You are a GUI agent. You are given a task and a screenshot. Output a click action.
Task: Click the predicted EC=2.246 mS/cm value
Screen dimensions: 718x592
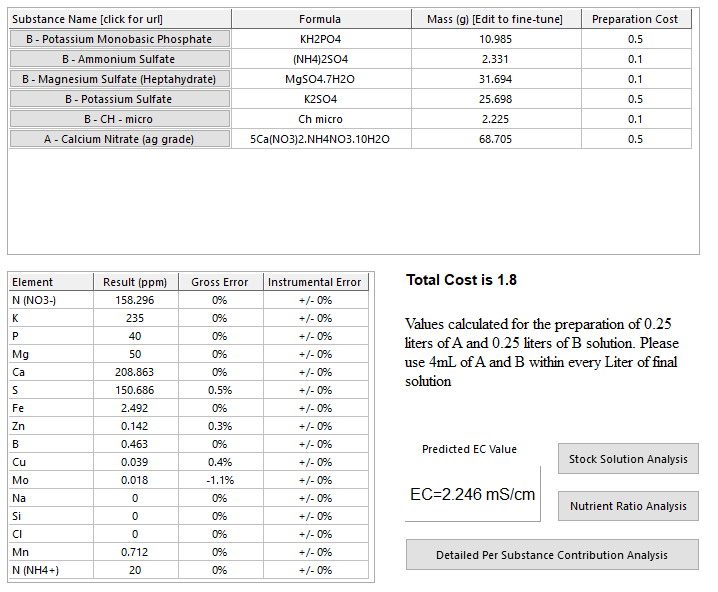tap(473, 494)
